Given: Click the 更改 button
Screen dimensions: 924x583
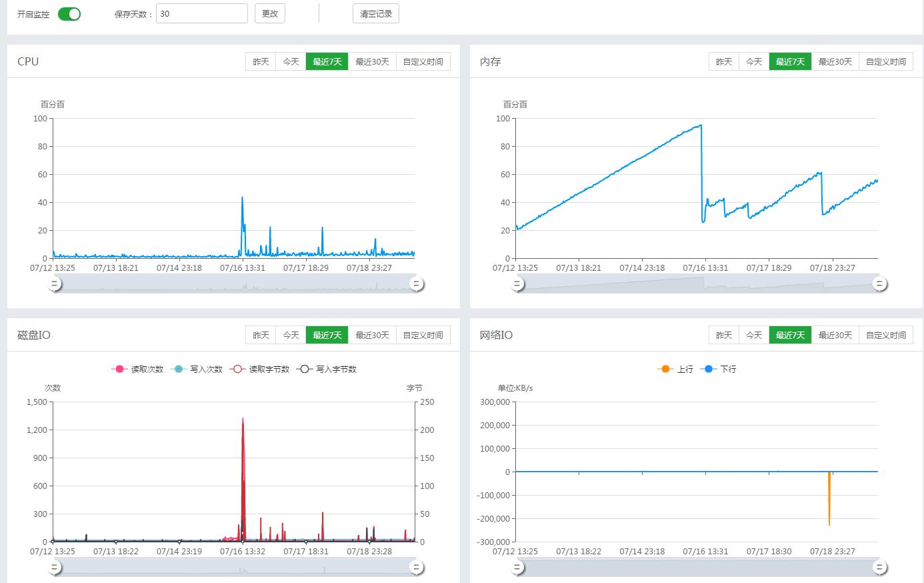Looking at the screenshot, I should point(270,13).
